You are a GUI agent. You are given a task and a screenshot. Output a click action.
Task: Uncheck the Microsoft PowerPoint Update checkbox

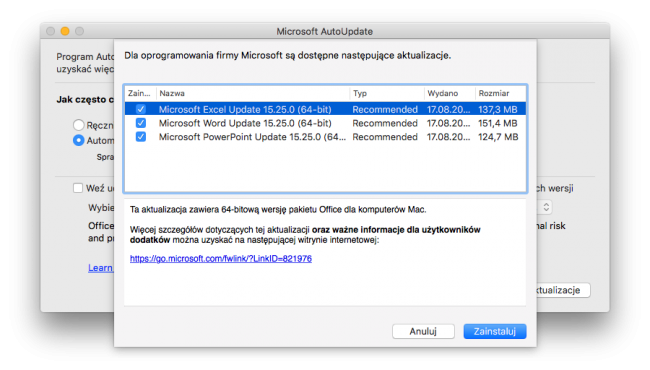point(141,137)
